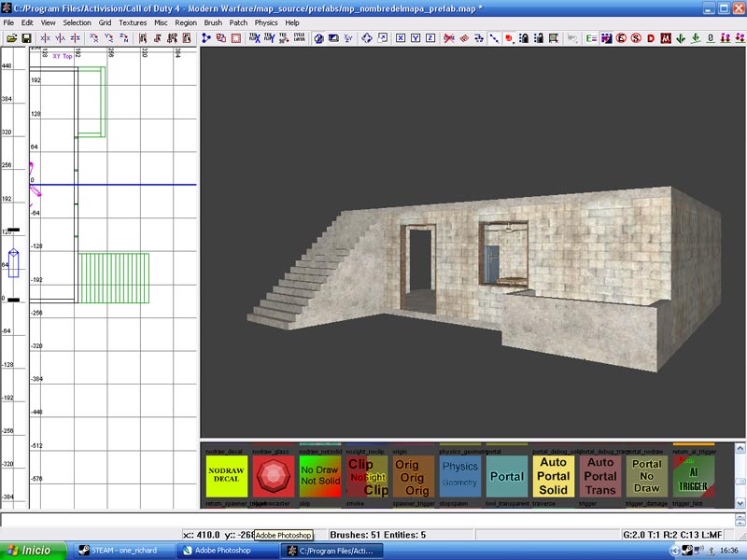Open the Help menu
Viewport: 747px width, 560px height.
[292, 22]
